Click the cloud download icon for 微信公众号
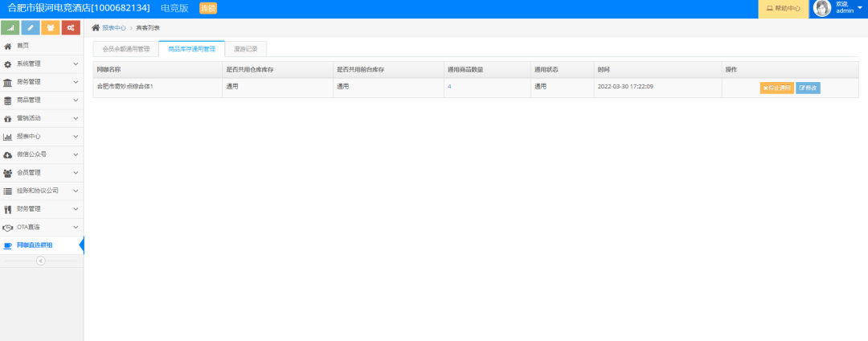 click(x=8, y=155)
